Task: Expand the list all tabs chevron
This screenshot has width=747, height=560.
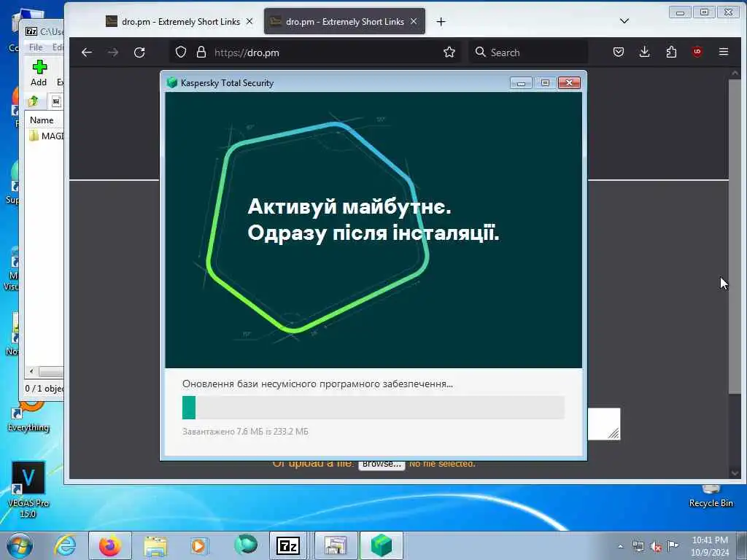Action: [624, 21]
